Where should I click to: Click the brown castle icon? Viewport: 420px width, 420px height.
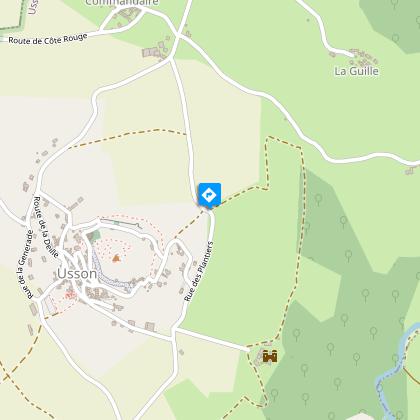tap(270, 356)
